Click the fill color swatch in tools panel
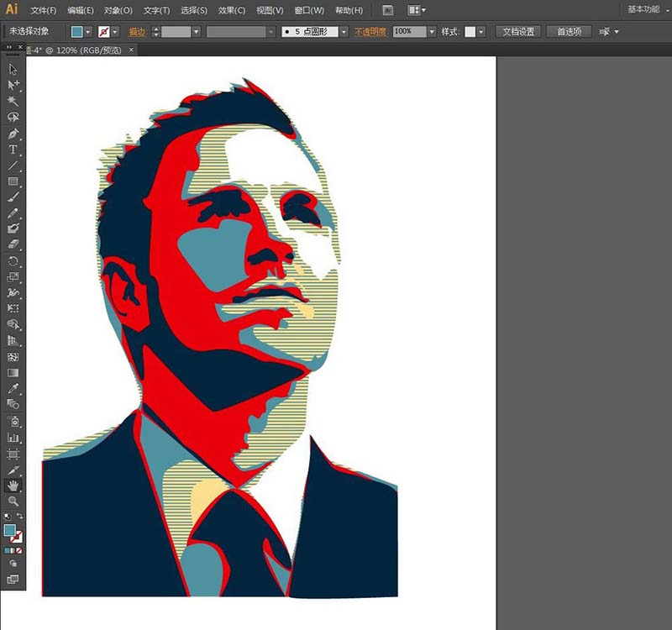 (x=9, y=530)
